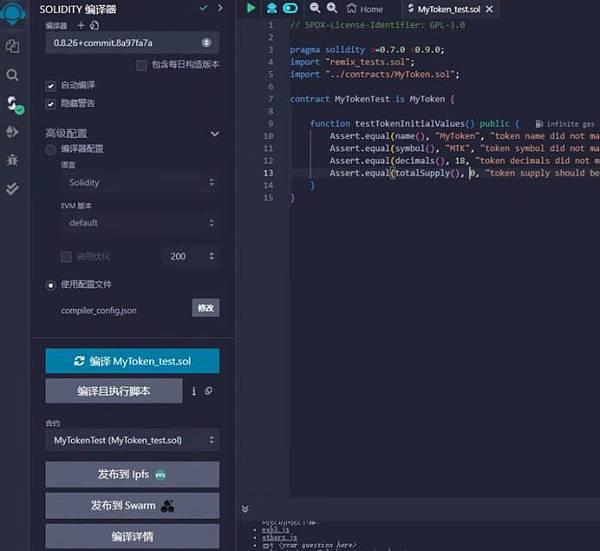The height and width of the screenshot is (551, 600).
Task: Open the EVM version default dropdown
Action: (x=138, y=222)
